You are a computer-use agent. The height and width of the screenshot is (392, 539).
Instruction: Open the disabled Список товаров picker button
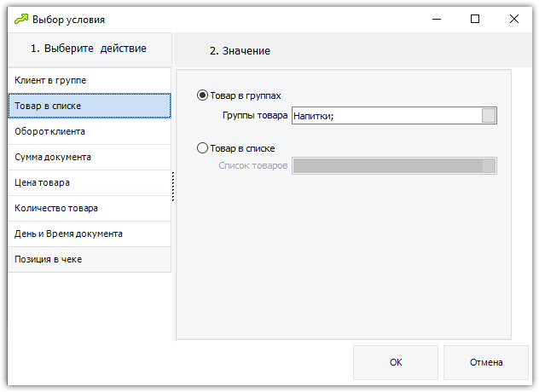[489, 166]
